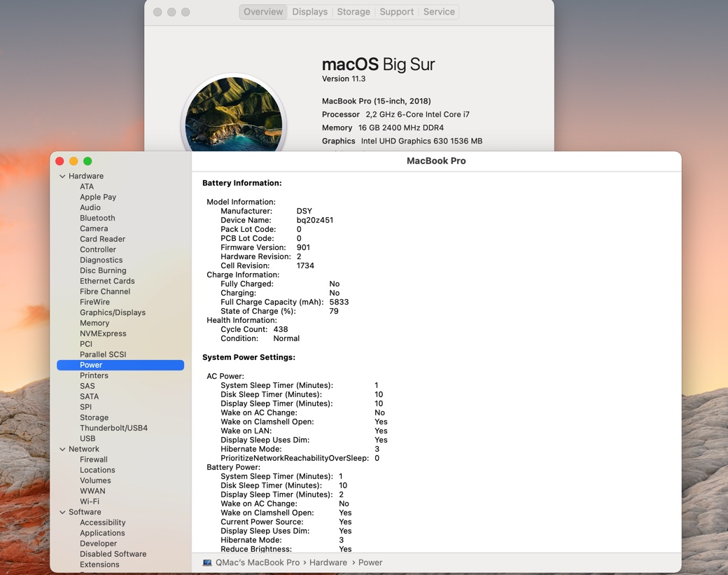Collapse the Network section disclosure triangle
Image resolution: width=728 pixels, height=575 pixels.
click(x=62, y=450)
